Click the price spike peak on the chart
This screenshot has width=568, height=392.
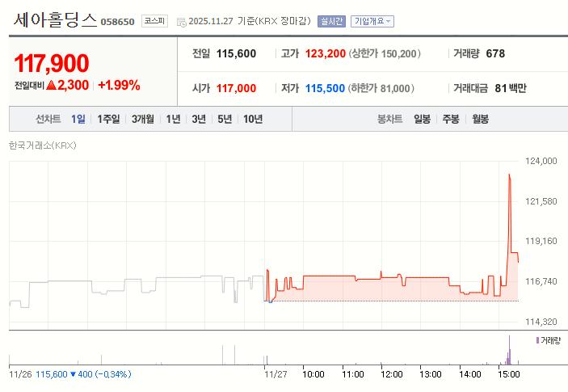pos(509,175)
